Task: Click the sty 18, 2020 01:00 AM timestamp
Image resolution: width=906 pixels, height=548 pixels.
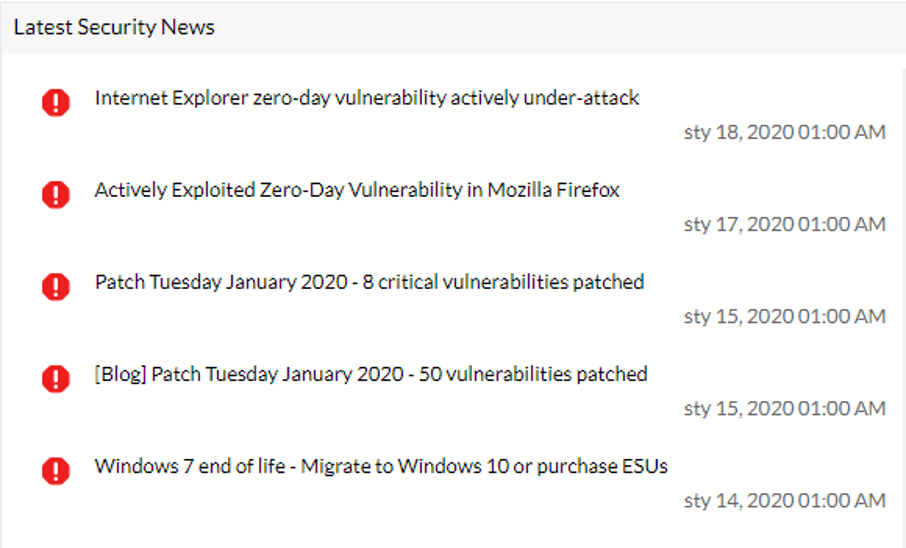Action: point(784,132)
